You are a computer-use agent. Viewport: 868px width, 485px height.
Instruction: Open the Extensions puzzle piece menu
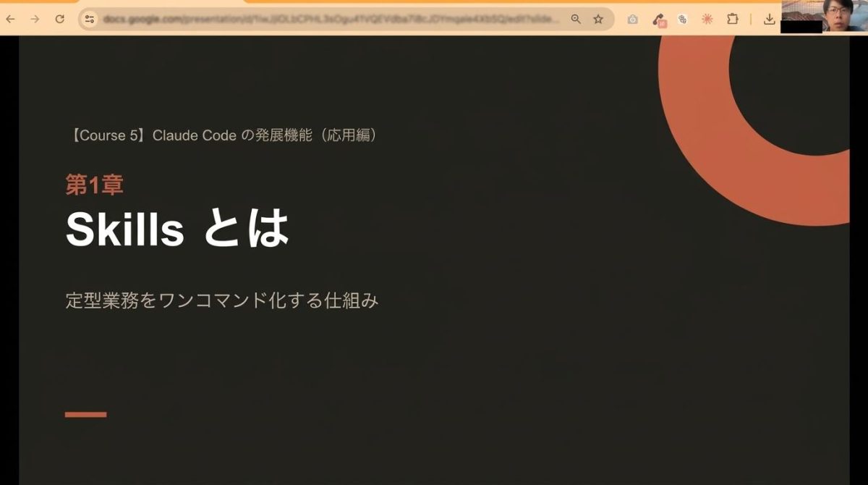pos(732,20)
